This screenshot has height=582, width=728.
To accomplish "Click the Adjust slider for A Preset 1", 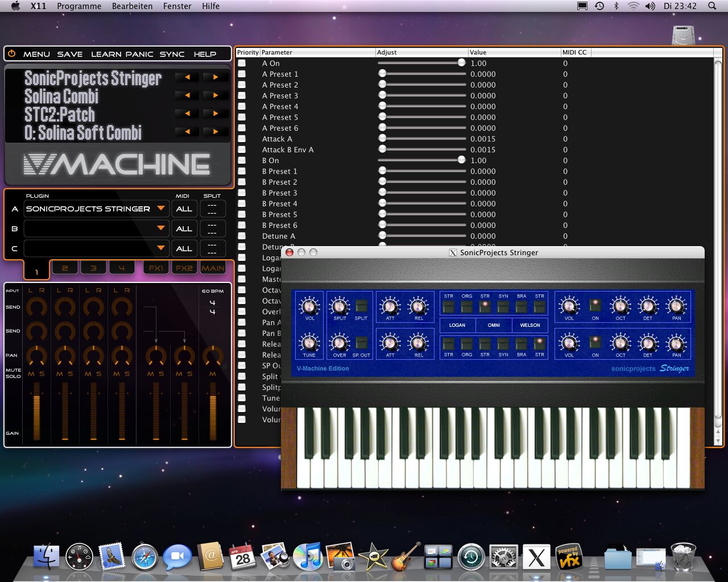I will click(382, 74).
